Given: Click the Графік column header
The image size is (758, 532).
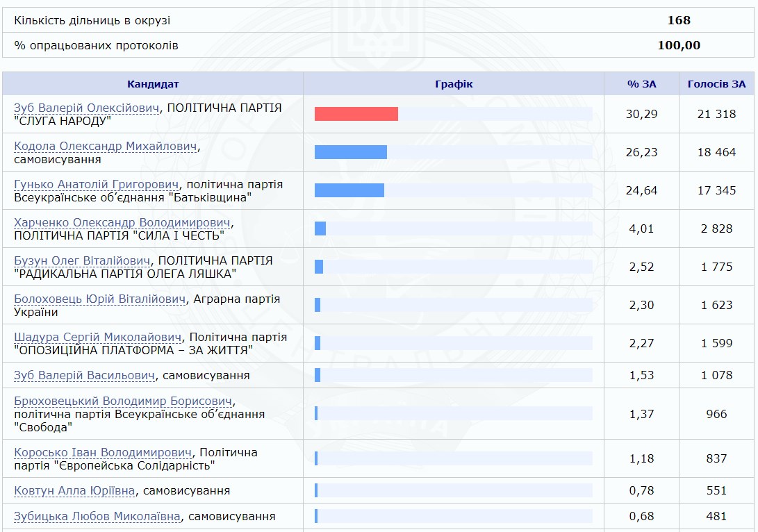Looking at the screenshot, I should coord(454,84).
